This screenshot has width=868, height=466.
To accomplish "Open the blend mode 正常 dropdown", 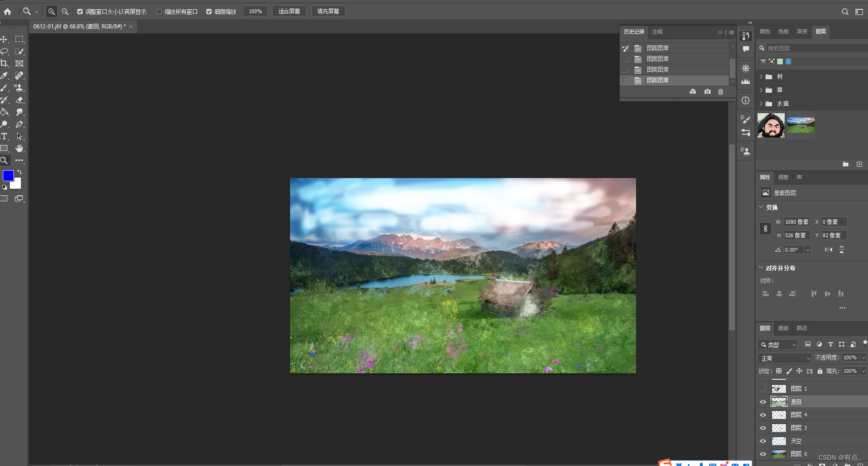I will click(785, 358).
